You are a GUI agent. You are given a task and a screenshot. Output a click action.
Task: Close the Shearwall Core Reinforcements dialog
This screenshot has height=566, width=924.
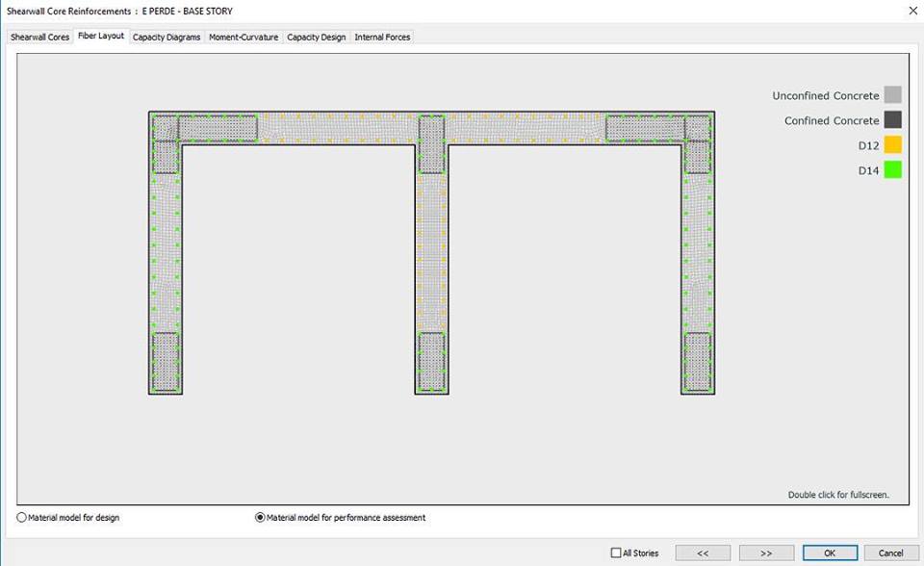(x=911, y=11)
